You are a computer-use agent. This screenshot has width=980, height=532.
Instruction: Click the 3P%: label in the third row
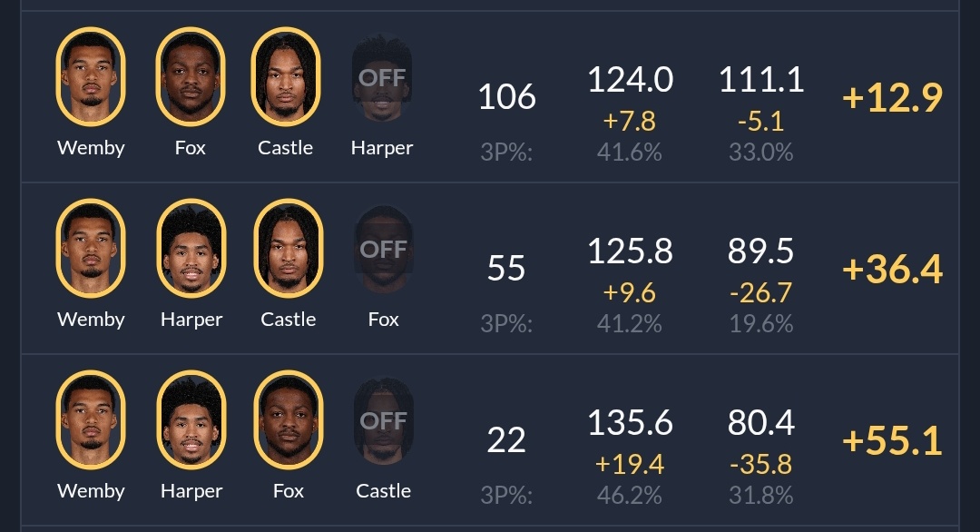point(506,496)
